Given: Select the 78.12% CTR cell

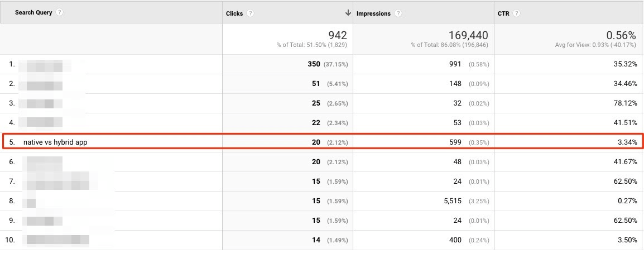Looking at the screenshot, I should click(x=623, y=103).
